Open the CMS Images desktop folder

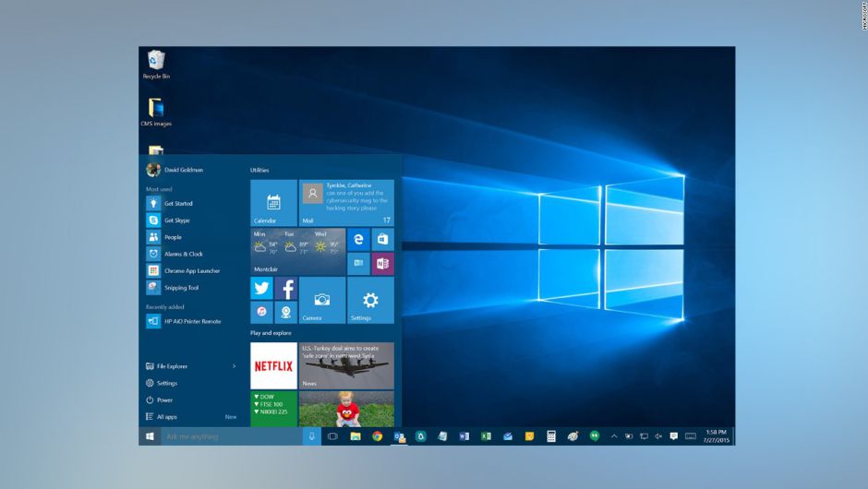tap(156, 113)
